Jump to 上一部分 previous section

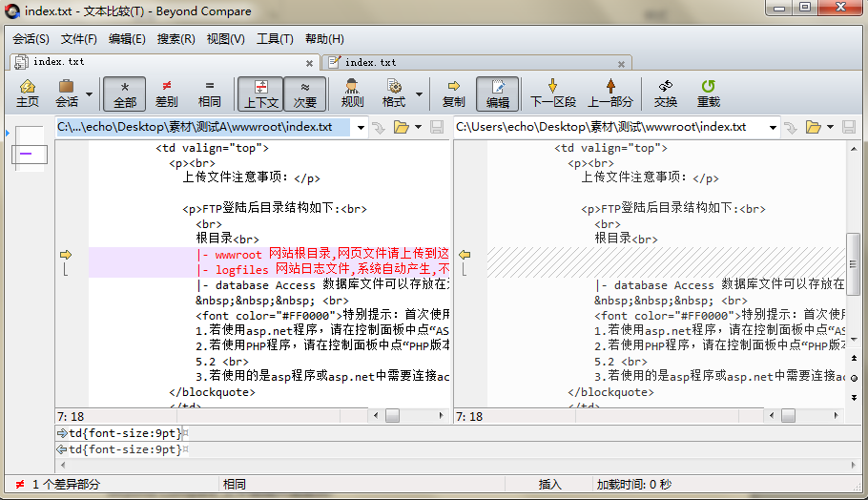(x=610, y=94)
